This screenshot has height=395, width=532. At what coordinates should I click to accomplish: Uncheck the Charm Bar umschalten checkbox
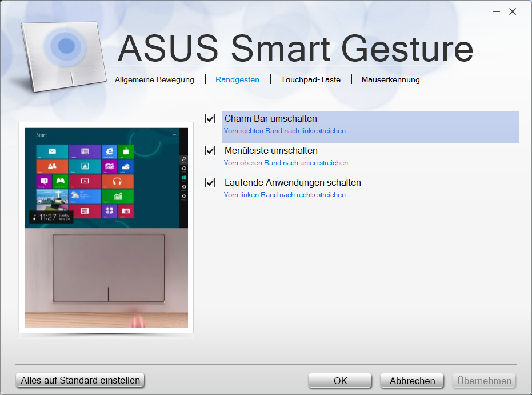click(x=210, y=119)
